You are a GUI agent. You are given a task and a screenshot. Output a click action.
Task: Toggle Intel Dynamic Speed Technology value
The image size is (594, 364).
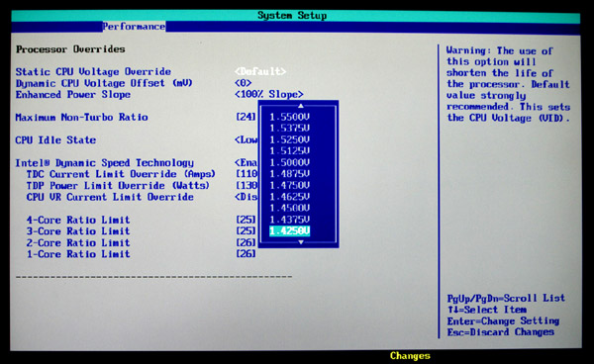[246, 162]
